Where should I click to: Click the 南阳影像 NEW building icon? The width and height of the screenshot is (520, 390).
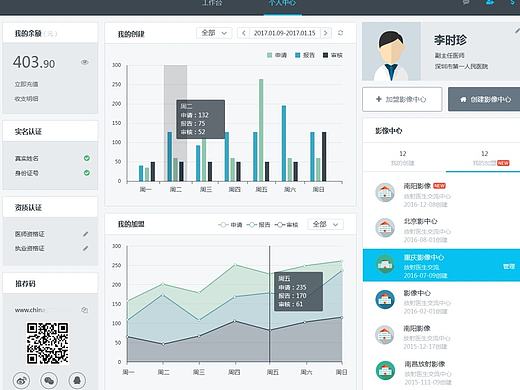pos(385,193)
